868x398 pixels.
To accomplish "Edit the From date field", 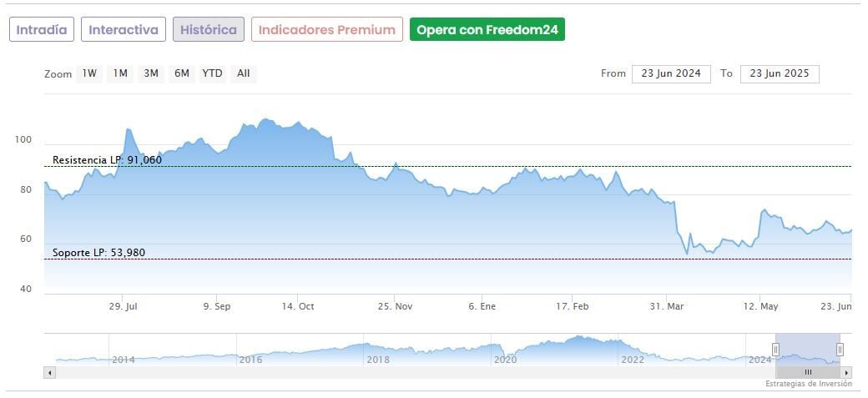I will tap(671, 73).
